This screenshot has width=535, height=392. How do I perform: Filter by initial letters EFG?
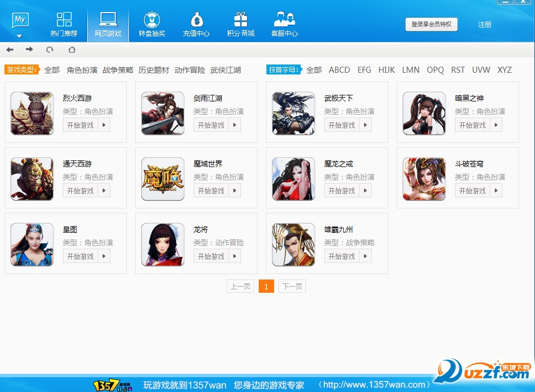pos(365,70)
